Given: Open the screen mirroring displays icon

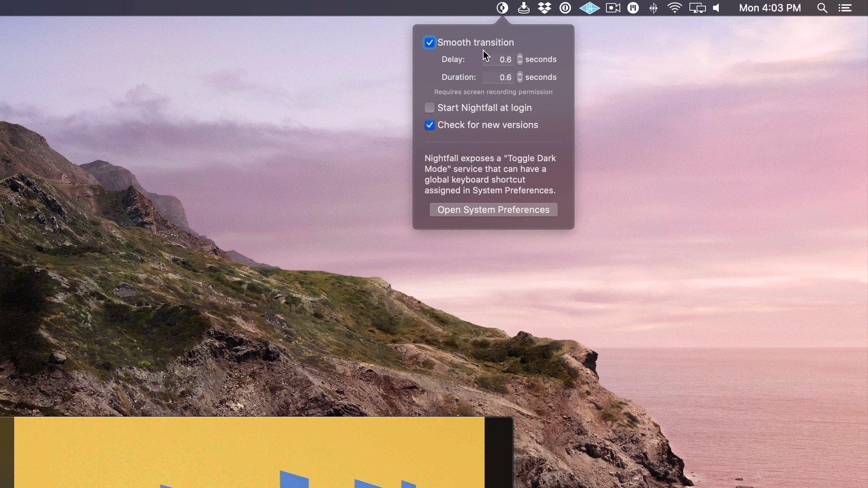Looking at the screenshot, I should click(698, 8).
